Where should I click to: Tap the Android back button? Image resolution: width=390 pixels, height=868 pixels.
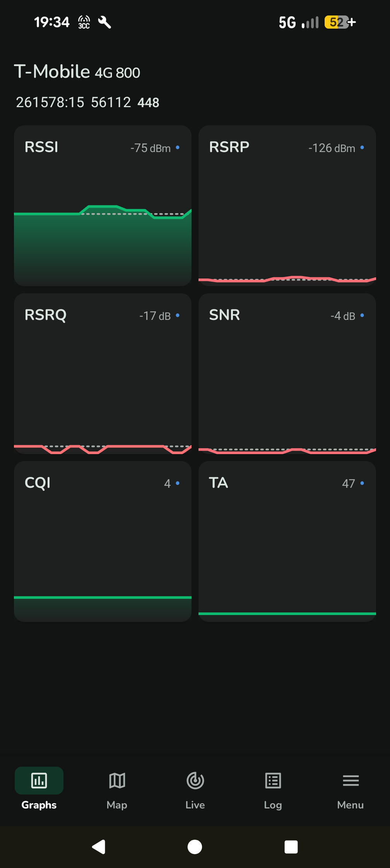(x=99, y=847)
